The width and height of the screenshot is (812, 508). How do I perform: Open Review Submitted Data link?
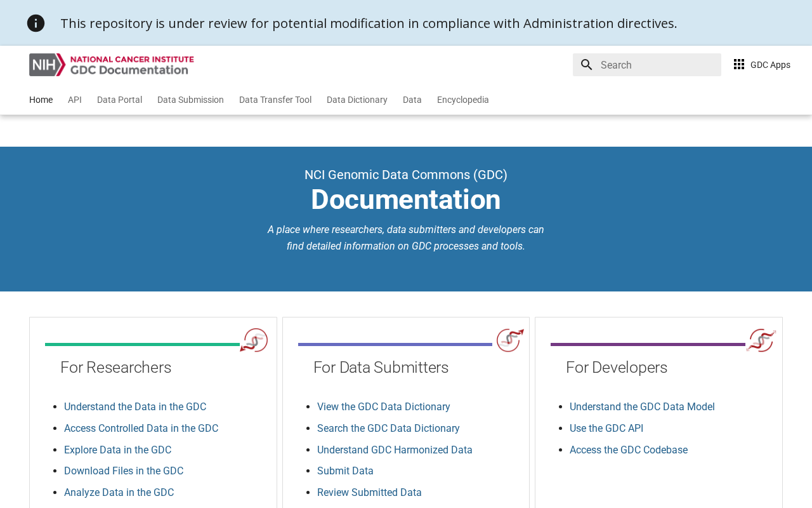coord(369,493)
